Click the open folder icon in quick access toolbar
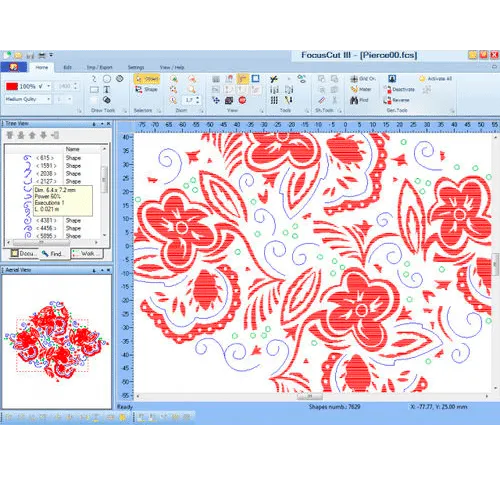This screenshot has width=500, height=500. tap(18, 55)
